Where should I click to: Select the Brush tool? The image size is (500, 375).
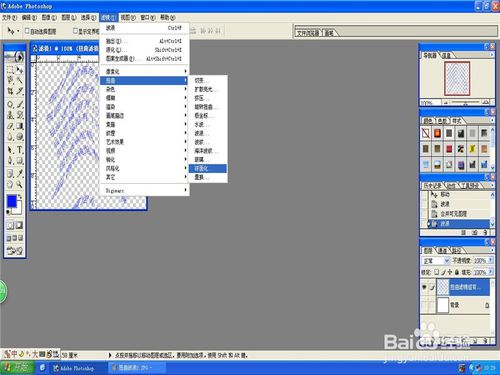(x=20, y=105)
